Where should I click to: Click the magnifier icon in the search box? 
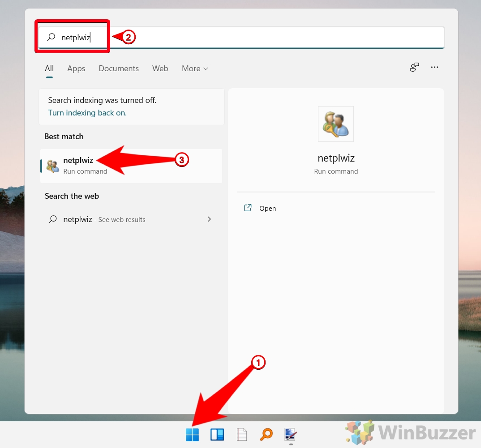click(51, 37)
